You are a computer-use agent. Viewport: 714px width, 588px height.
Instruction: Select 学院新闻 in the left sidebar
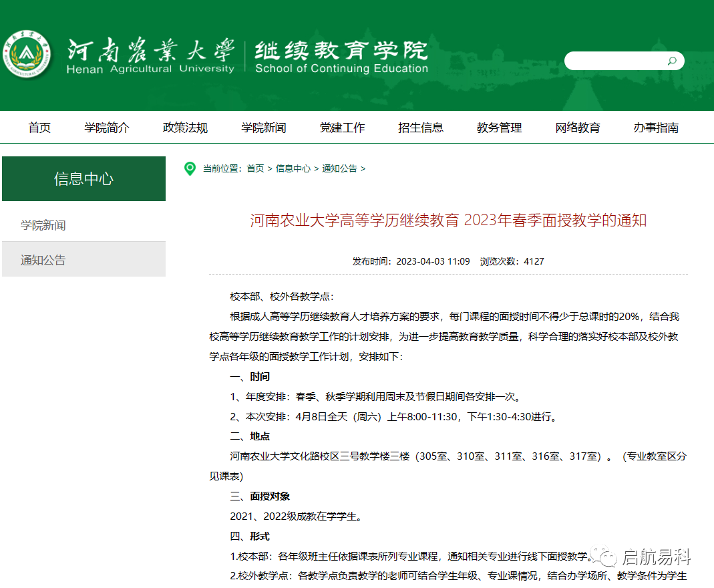point(83,225)
